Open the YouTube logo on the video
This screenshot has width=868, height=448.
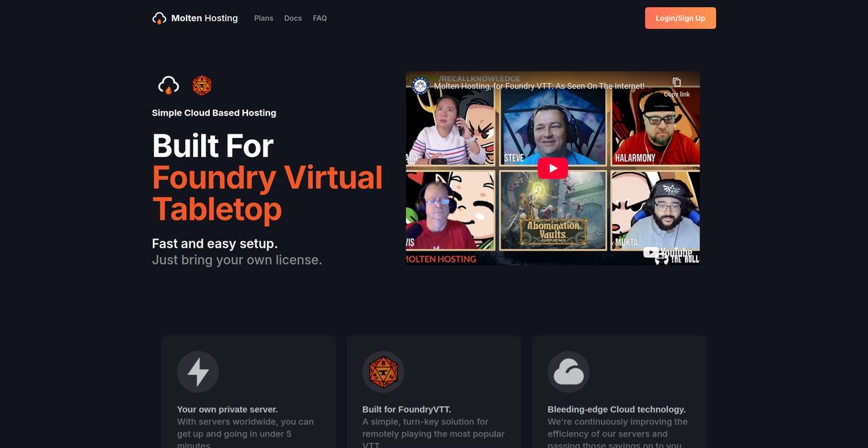668,253
